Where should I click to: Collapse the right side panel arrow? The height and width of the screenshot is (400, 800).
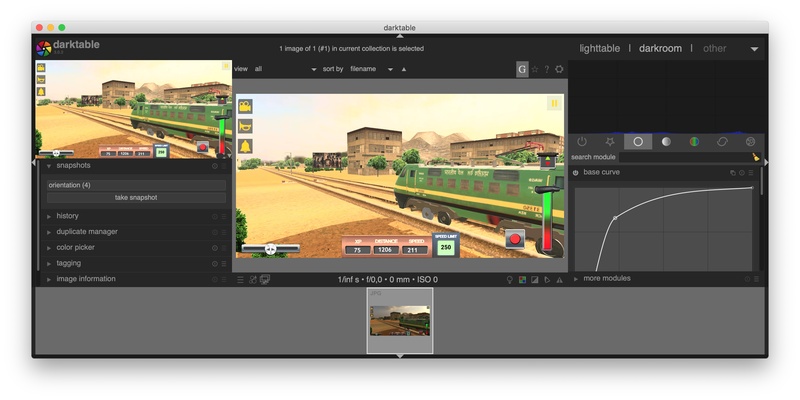click(766, 162)
